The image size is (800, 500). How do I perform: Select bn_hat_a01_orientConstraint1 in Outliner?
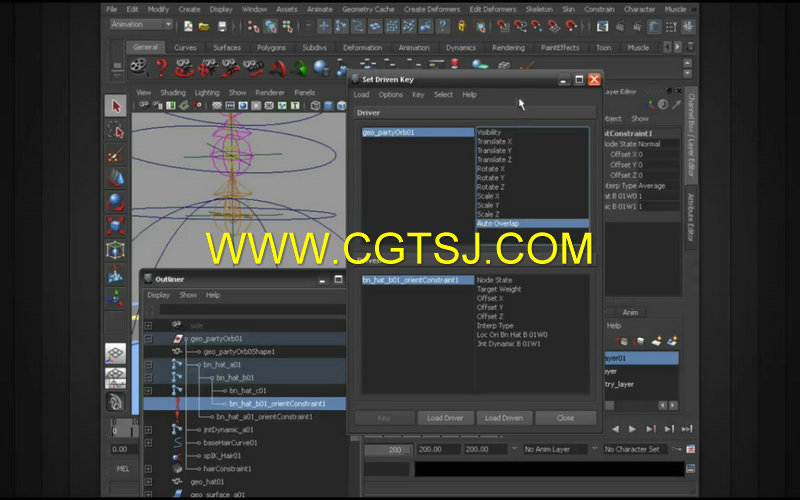(264, 416)
